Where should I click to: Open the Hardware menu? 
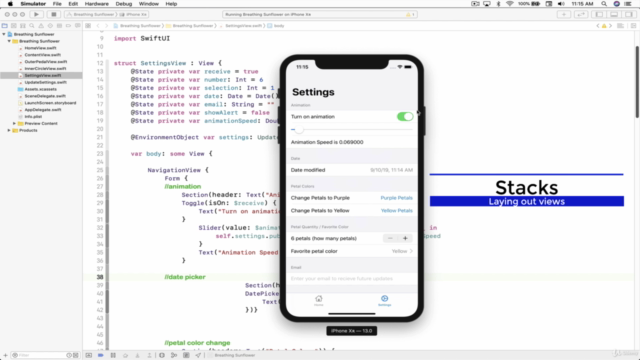point(97,4)
